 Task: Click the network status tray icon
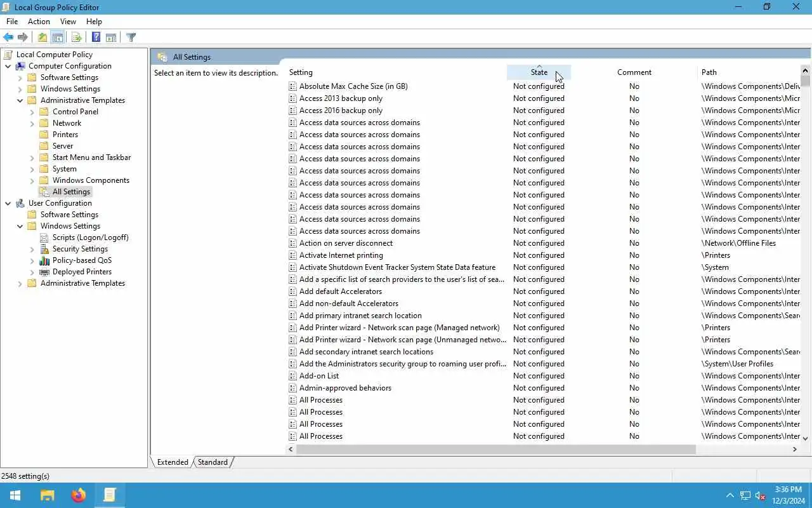point(745,495)
